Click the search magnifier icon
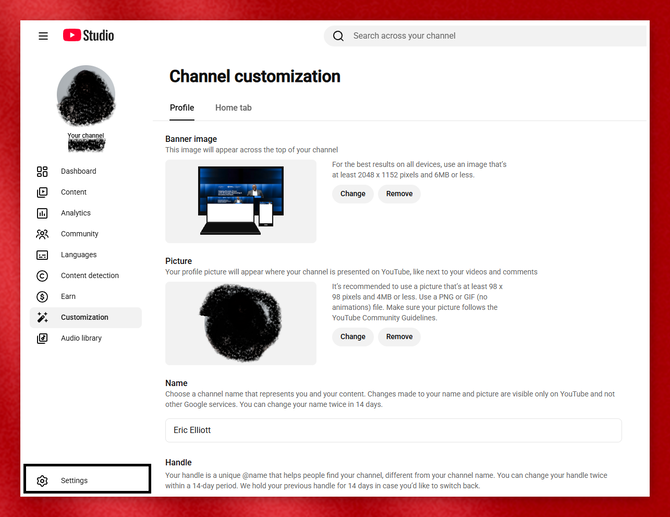Screen dimensions: 670x517 [338, 36]
